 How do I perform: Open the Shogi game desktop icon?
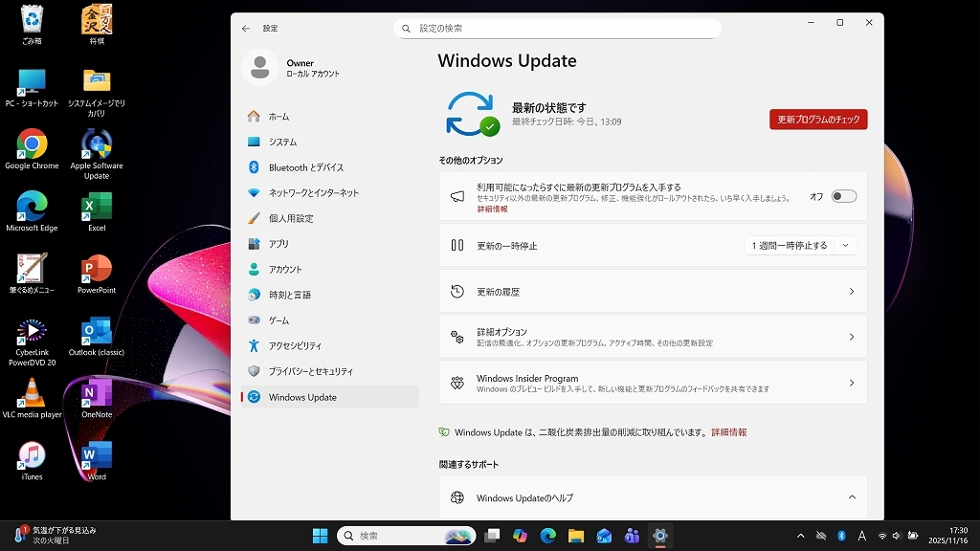[x=97, y=24]
